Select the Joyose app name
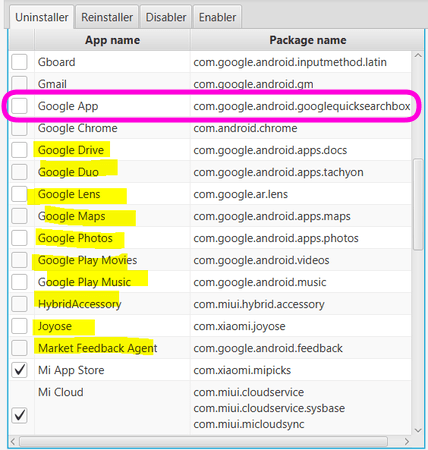 55,326
